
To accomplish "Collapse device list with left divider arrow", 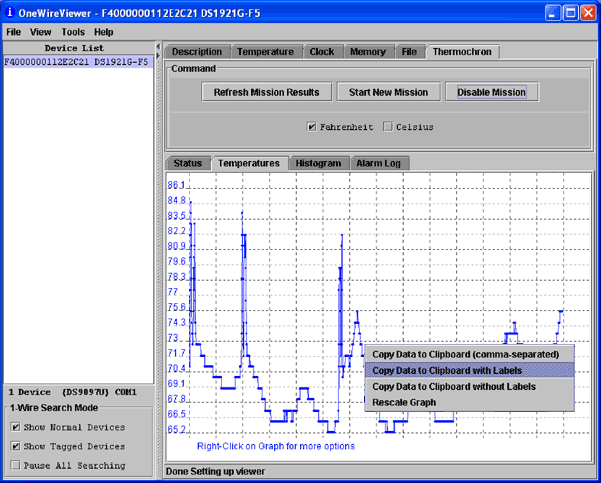I will click(160, 46).
